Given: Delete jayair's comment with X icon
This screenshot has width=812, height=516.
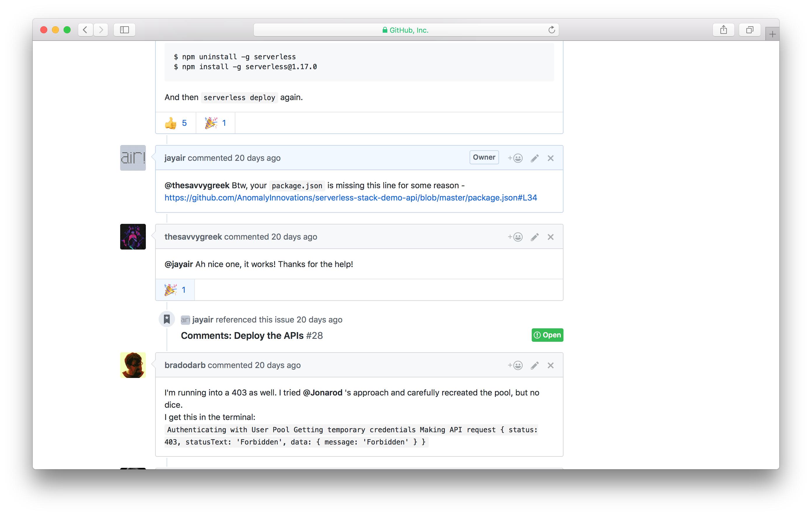Looking at the screenshot, I should (x=550, y=158).
